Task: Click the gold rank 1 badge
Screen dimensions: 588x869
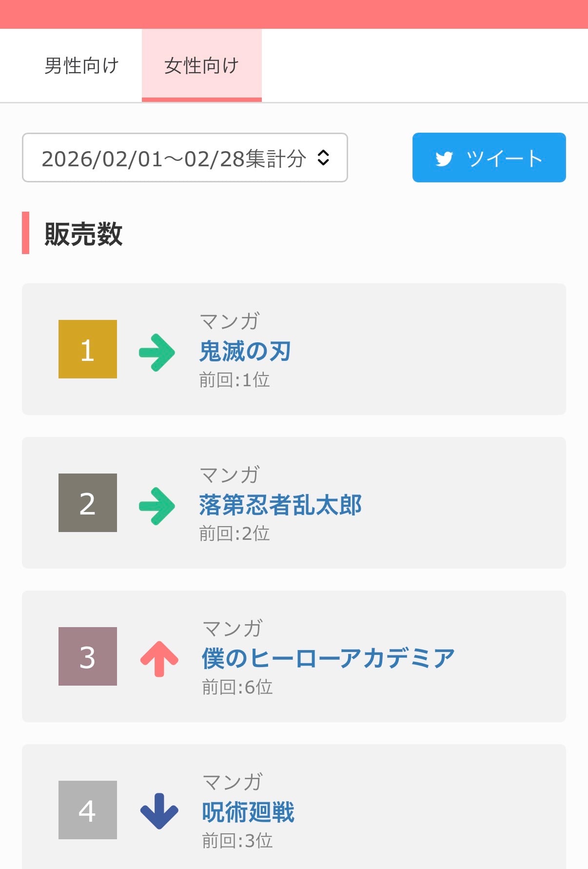Action: coord(88,349)
